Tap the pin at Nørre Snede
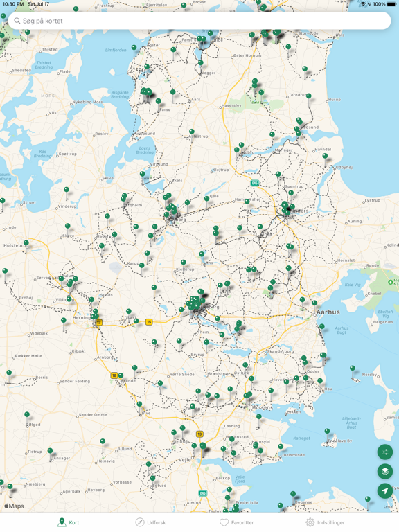The width and height of the screenshot is (399, 532). click(160, 383)
